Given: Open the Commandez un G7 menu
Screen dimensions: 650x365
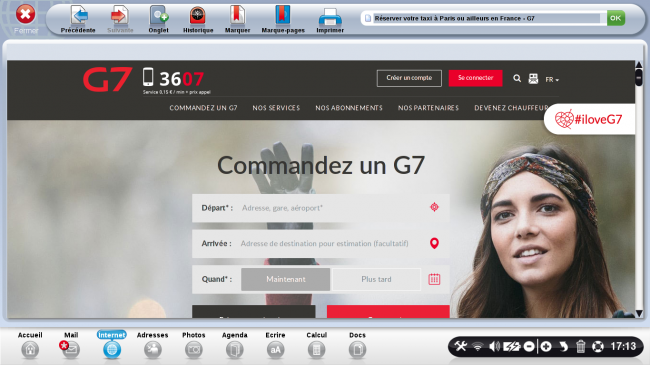Looking at the screenshot, I should [203, 108].
